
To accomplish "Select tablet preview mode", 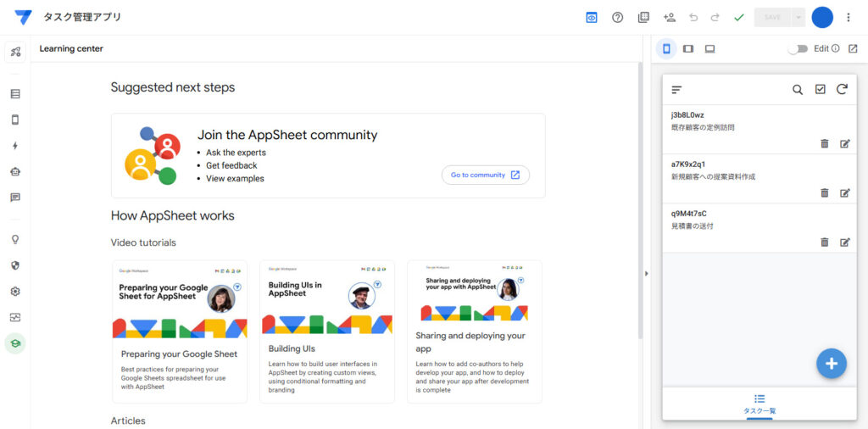I will click(688, 48).
